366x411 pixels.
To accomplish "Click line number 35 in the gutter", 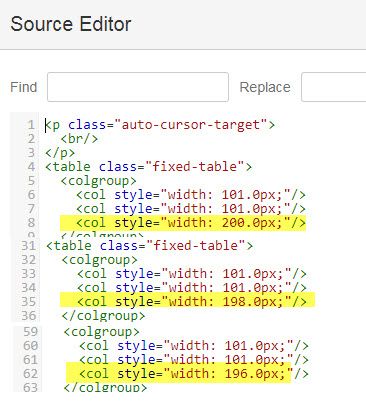I will coord(28,301).
